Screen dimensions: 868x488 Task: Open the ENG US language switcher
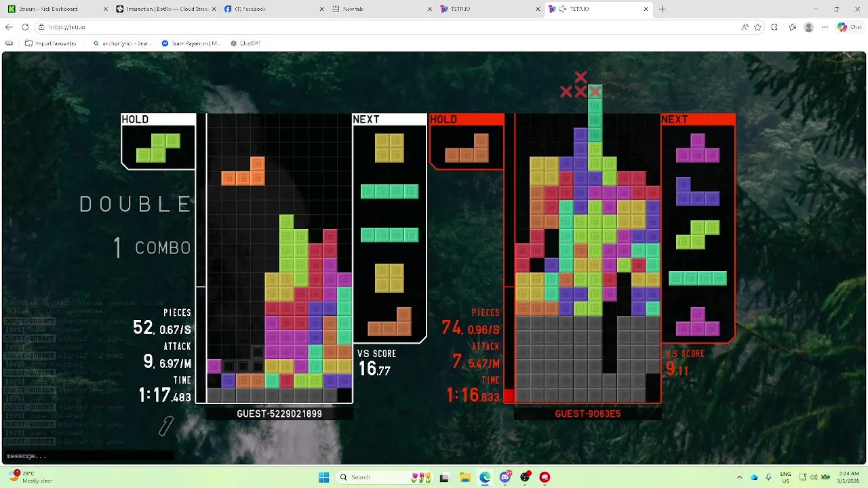(785, 477)
